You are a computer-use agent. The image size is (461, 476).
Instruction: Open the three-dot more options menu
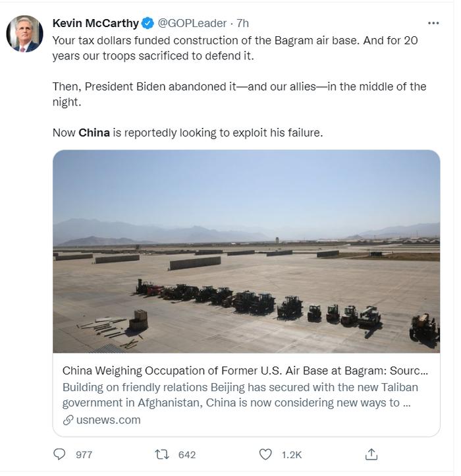pyautogui.click(x=433, y=23)
